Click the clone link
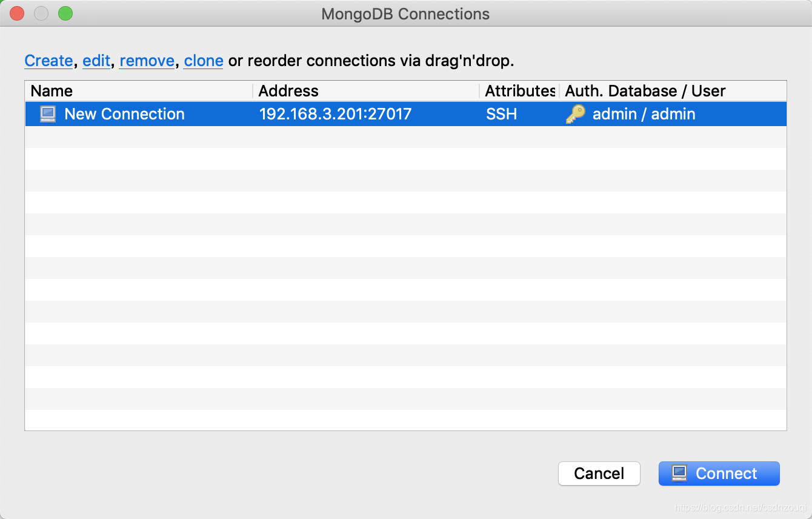Image resolution: width=812 pixels, height=519 pixels. pos(204,61)
